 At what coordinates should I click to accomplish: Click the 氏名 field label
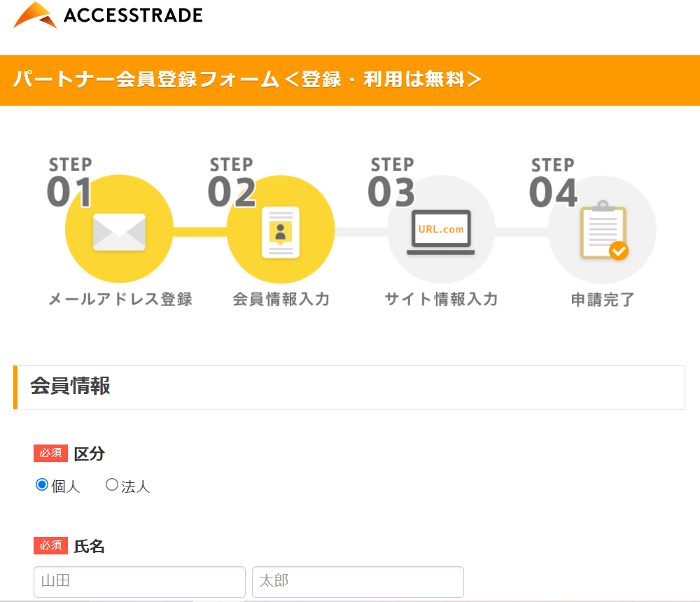click(x=90, y=546)
